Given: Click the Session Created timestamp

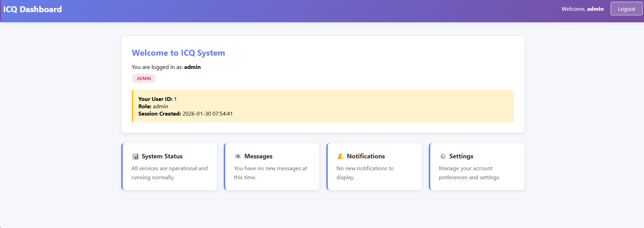Looking at the screenshot, I should [207, 114].
